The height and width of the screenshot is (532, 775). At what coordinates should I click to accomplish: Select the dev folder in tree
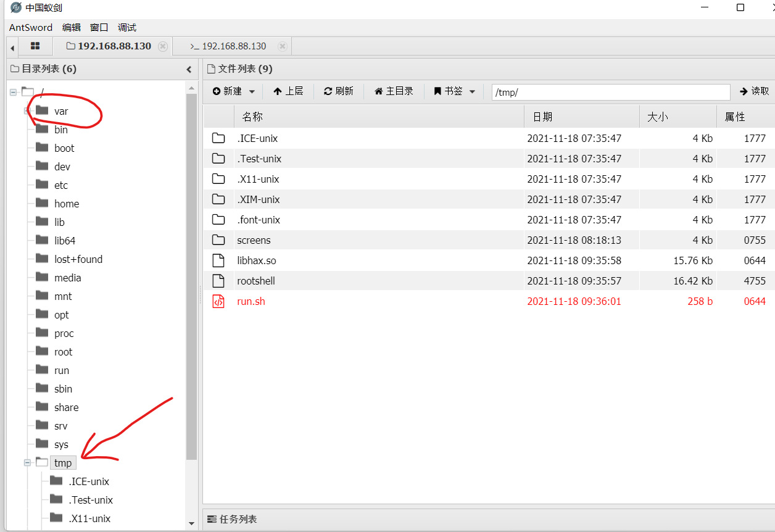(x=62, y=167)
